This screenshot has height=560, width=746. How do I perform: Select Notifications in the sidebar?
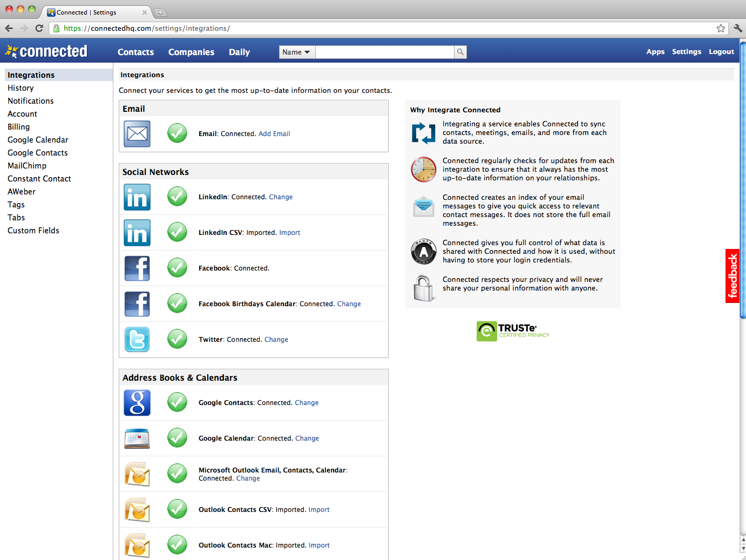point(31,101)
